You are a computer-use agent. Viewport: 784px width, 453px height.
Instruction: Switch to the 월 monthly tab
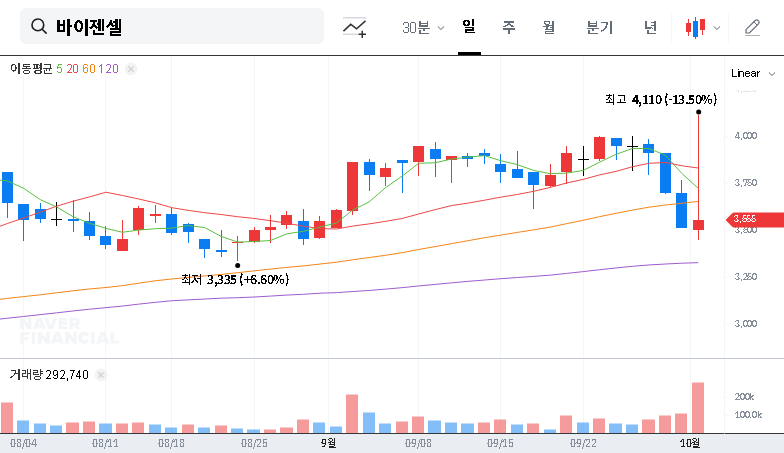point(548,27)
